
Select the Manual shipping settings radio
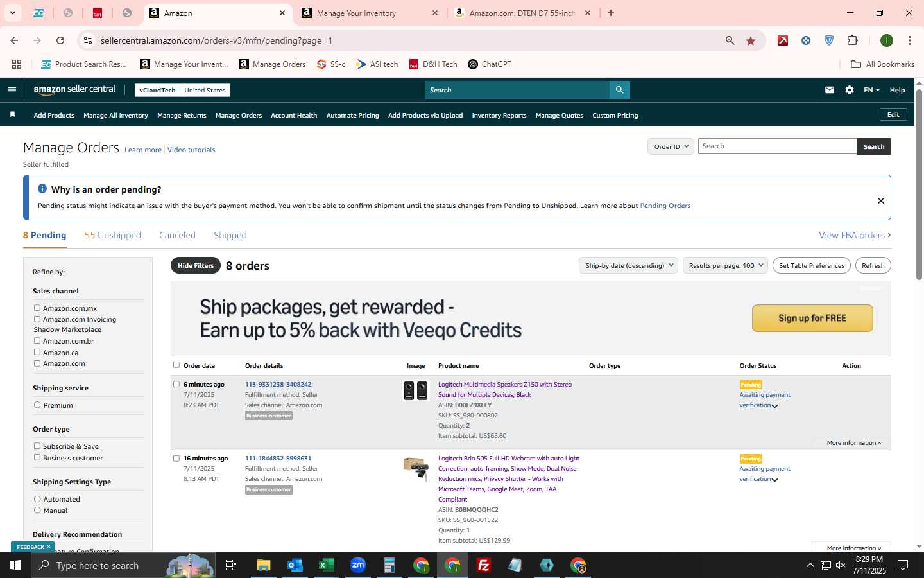37,511
